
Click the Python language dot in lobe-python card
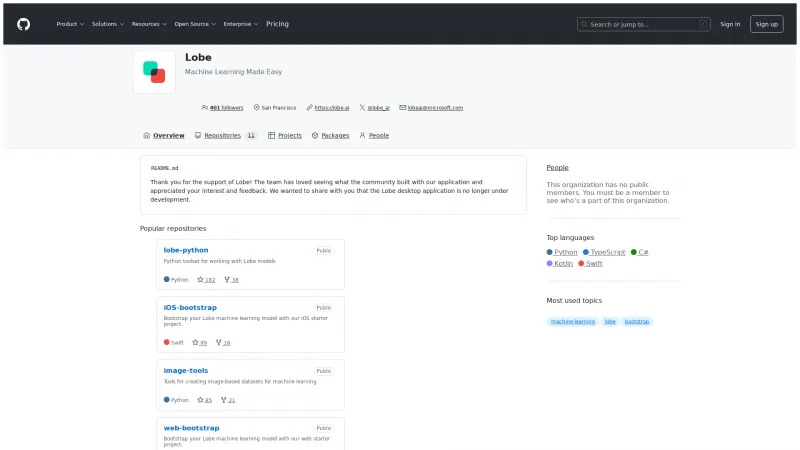[166, 279]
